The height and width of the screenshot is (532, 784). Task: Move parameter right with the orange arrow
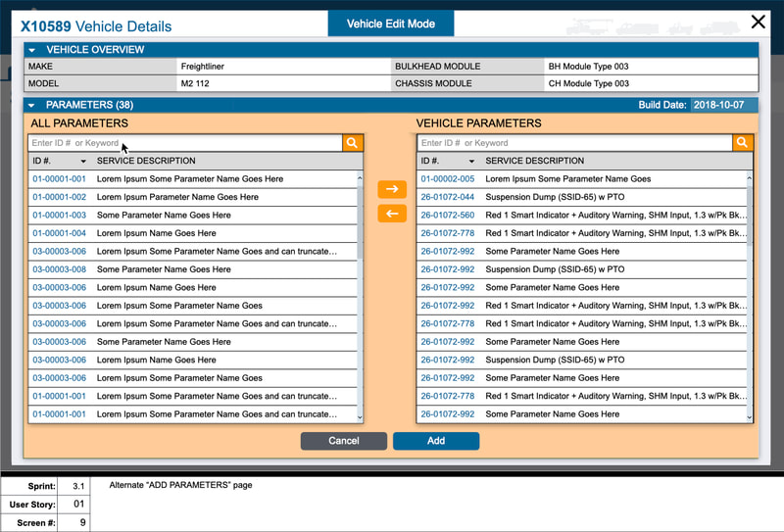click(392, 189)
